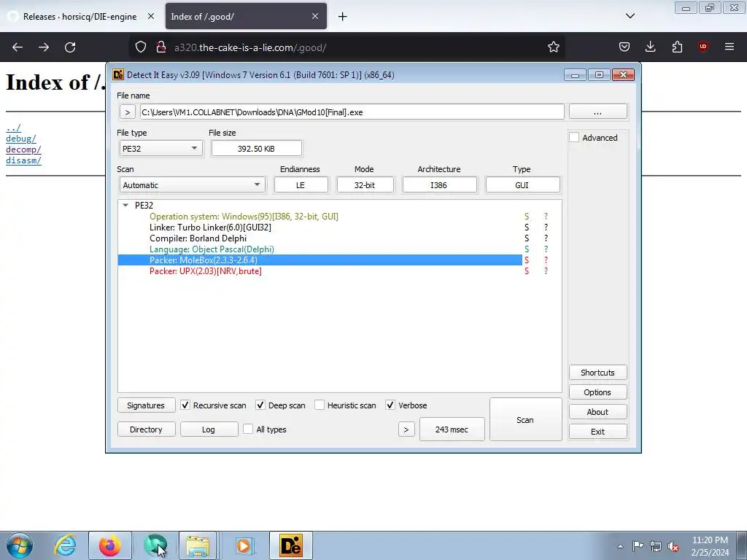Click the large Scan button
This screenshot has height=560, width=747.
point(525,419)
